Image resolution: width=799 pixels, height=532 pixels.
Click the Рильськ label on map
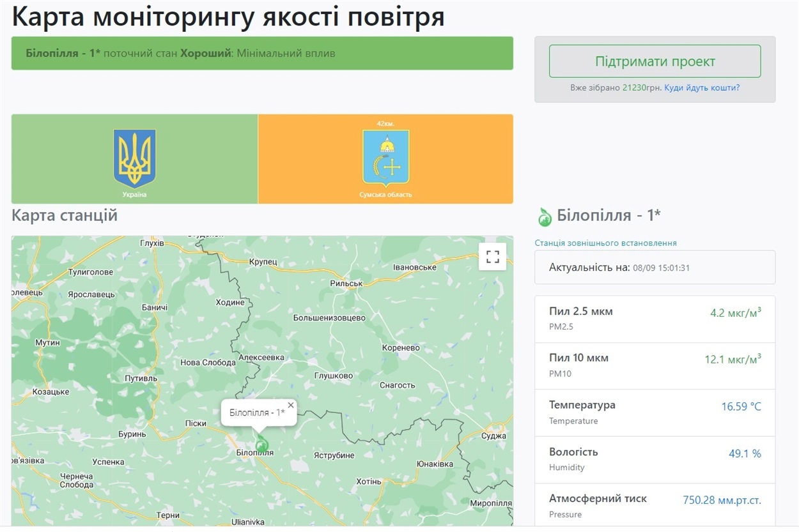coord(346,283)
